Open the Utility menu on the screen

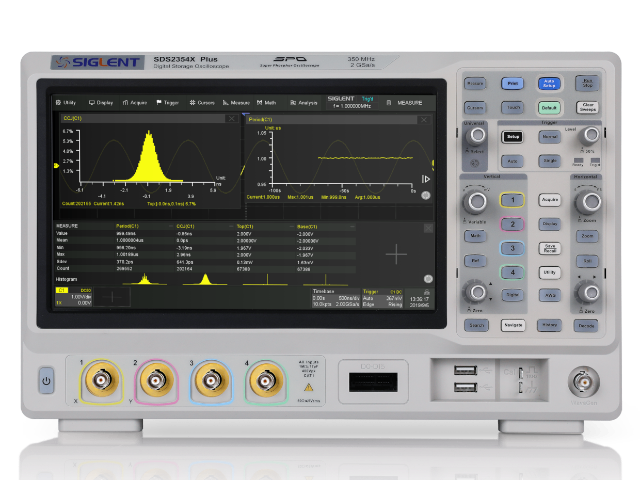pyautogui.click(x=66, y=102)
